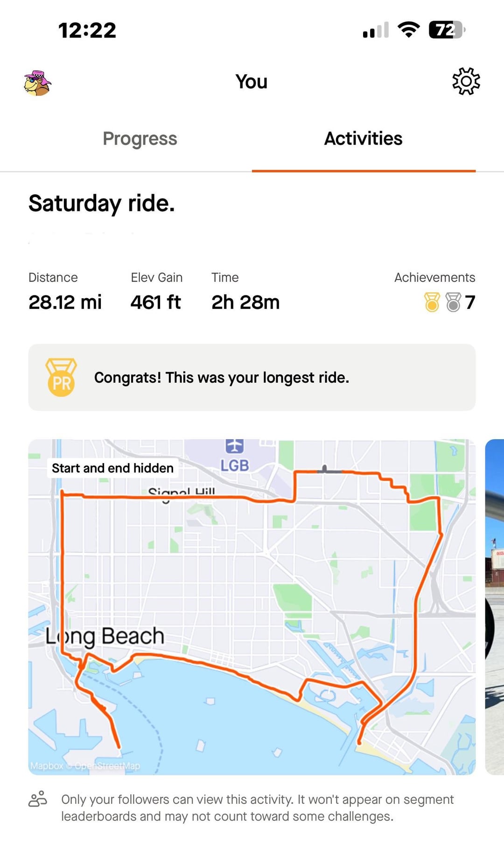Tap the Mapbox OpenStreetMap attribution
504x856 pixels.
tap(85, 766)
